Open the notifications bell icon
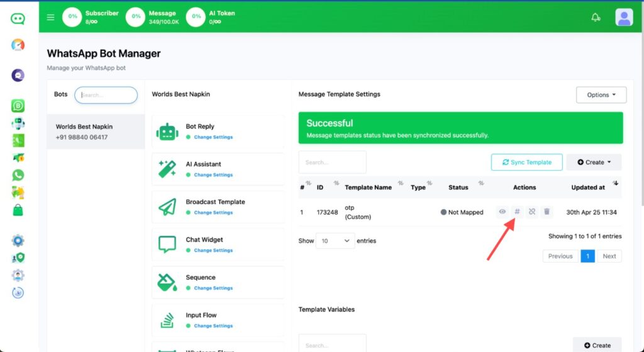This screenshot has width=644, height=352. pyautogui.click(x=596, y=17)
